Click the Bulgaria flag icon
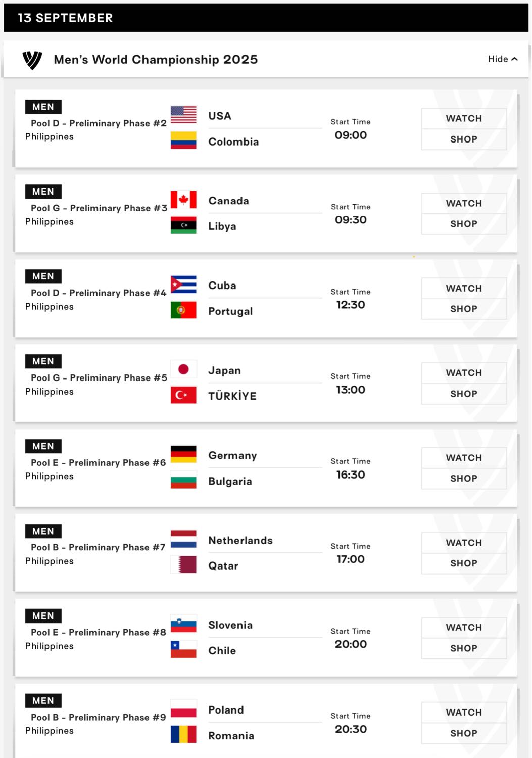Screen dimensions: 532x758 [183, 480]
